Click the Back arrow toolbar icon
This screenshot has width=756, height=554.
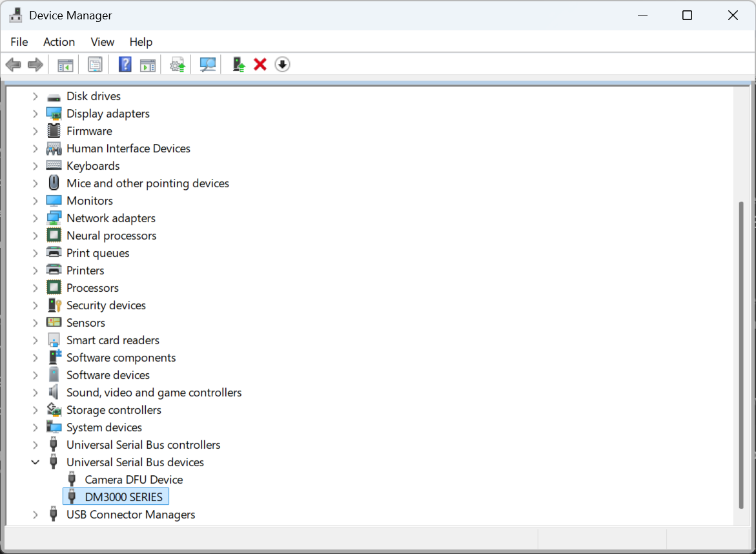(14, 65)
